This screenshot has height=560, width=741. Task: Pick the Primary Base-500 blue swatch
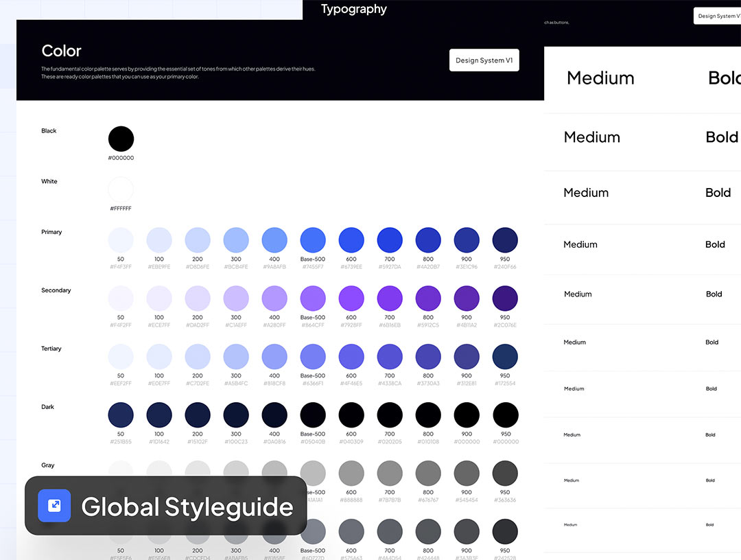tap(313, 240)
